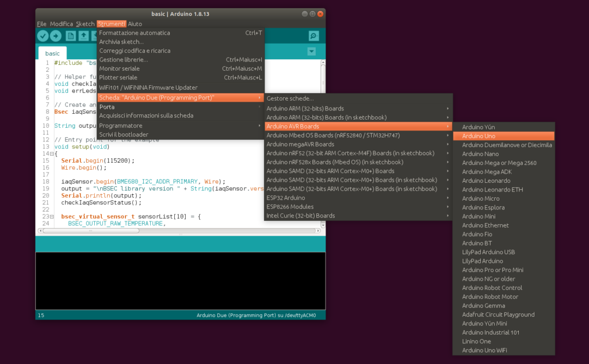The height and width of the screenshot is (364, 589).
Task: Click the Upload right-arrow toolbar icon
Action: click(56, 36)
